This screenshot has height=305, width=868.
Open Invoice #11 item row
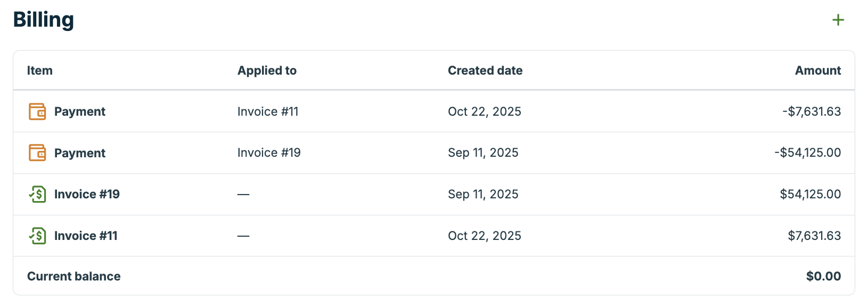coord(86,236)
